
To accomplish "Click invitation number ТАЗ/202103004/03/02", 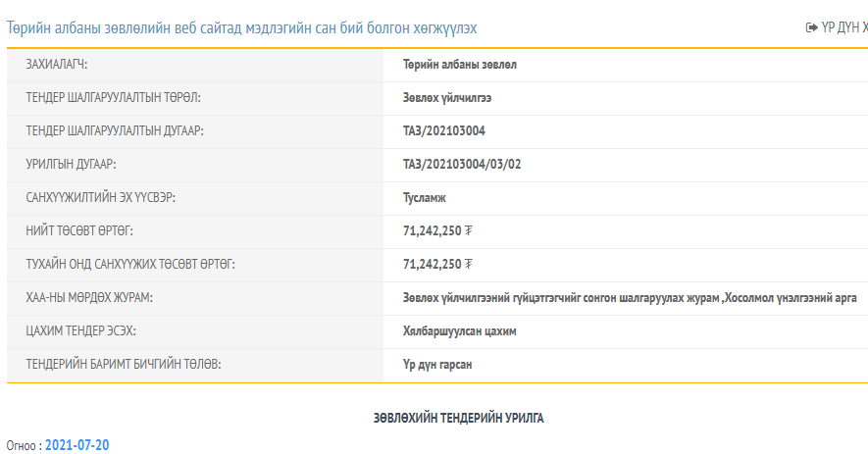I will point(462,165).
